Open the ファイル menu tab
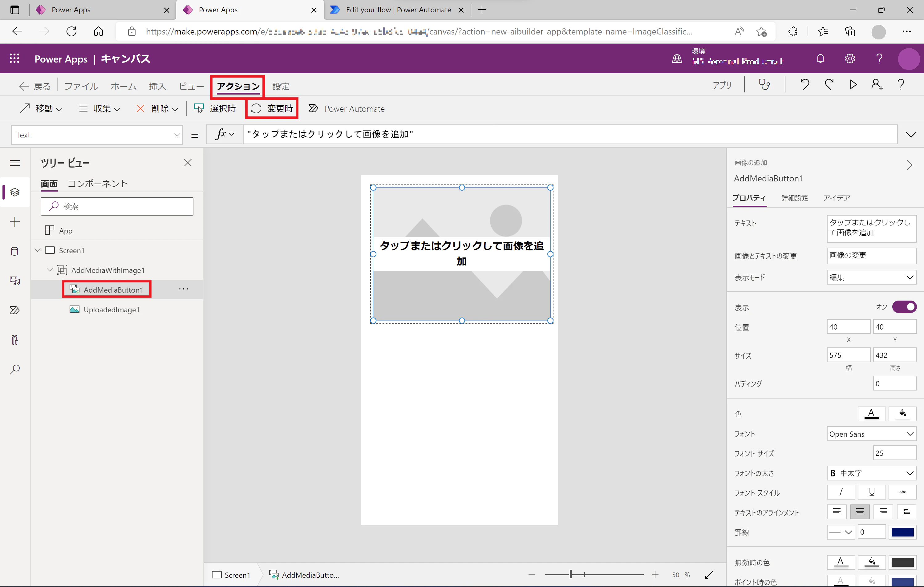Screen dimensions: 924x587 pos(81,86)
